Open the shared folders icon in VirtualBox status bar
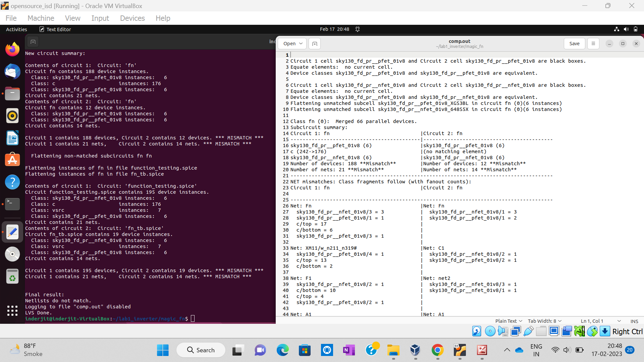644x362 pixels. (x=541, y=331)
